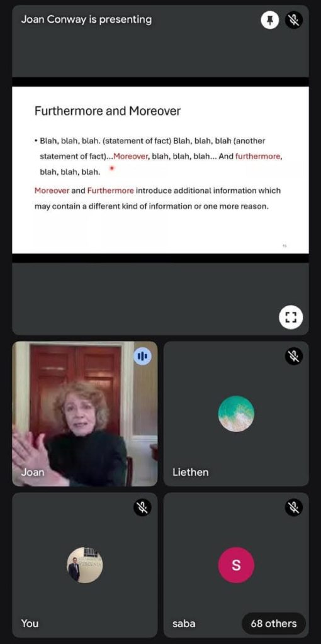The image size is (321, 644).
Task: Click the Joan name label on video
Action: click(33, 472)
